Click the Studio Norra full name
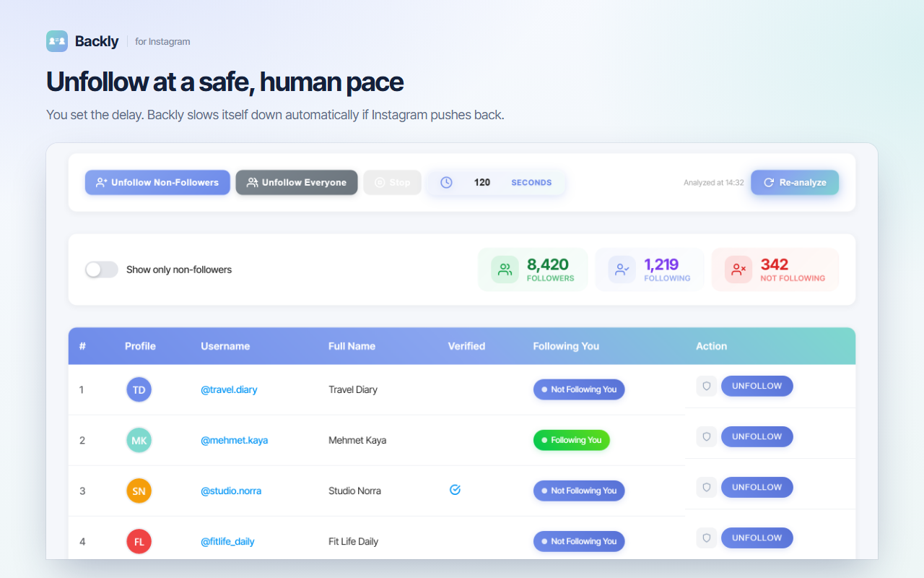924x578 pixels. click(x=354, y=491)
